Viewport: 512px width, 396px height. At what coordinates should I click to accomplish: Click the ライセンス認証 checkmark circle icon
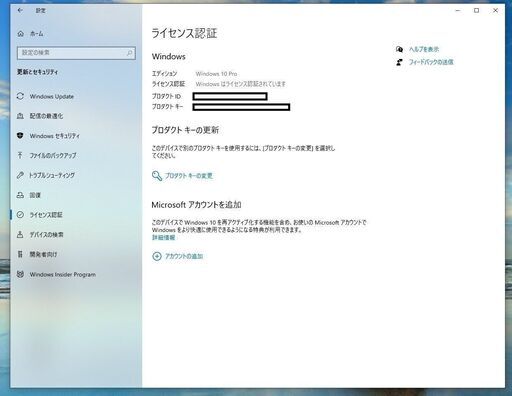[20, 215]
